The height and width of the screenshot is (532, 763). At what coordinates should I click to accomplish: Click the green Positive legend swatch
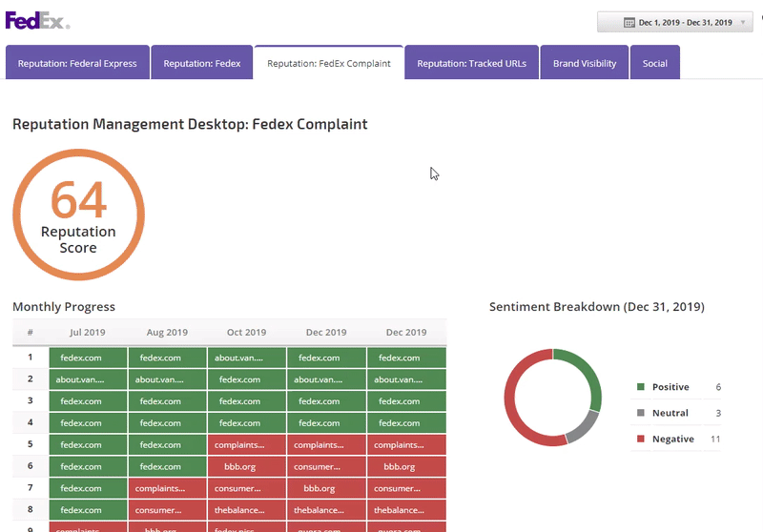point(641,387)
